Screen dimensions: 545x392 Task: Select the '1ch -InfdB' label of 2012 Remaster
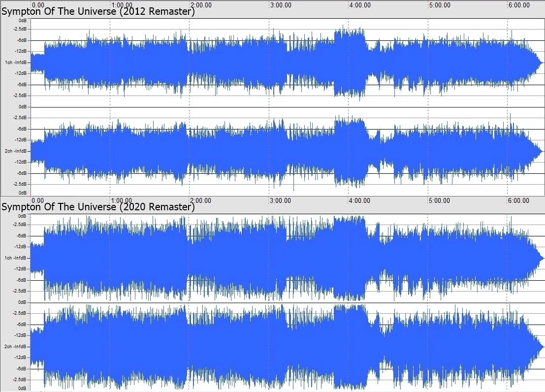tap(16, 62)
